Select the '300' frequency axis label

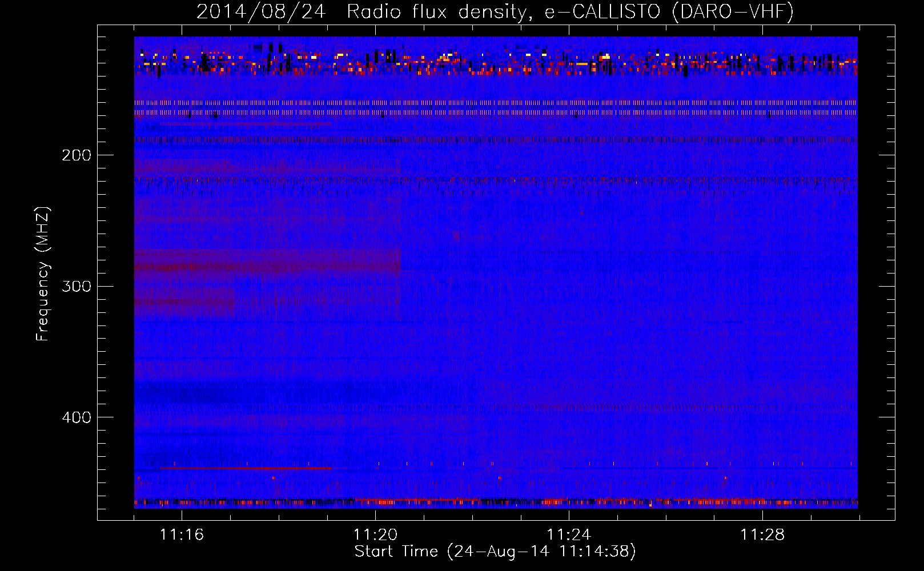[77, 286]
